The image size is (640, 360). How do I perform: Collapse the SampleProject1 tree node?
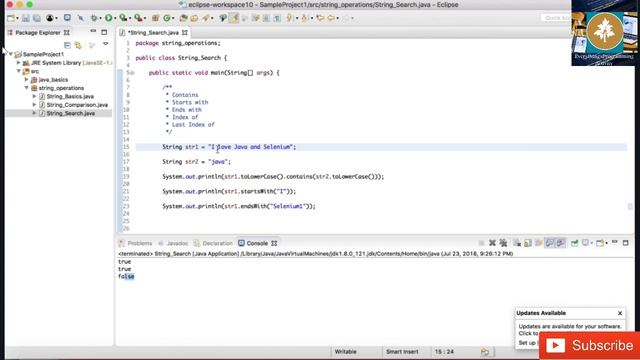11,54
